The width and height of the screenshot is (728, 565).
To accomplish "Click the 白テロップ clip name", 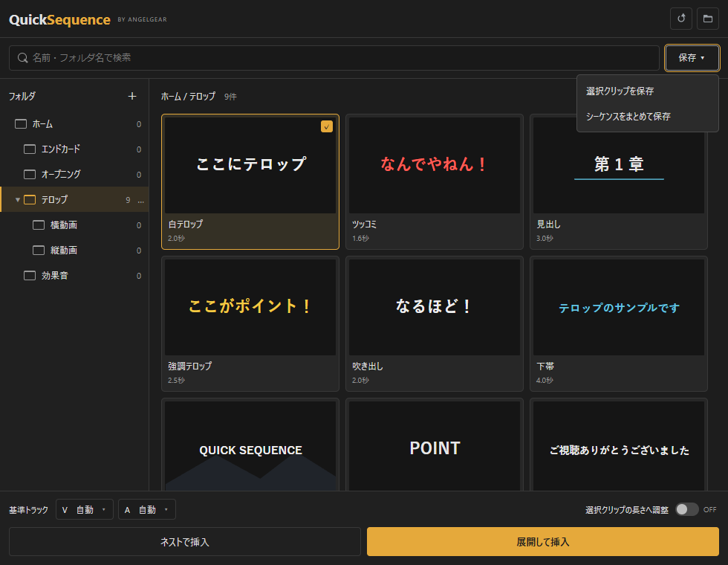I will pos(185,224).
